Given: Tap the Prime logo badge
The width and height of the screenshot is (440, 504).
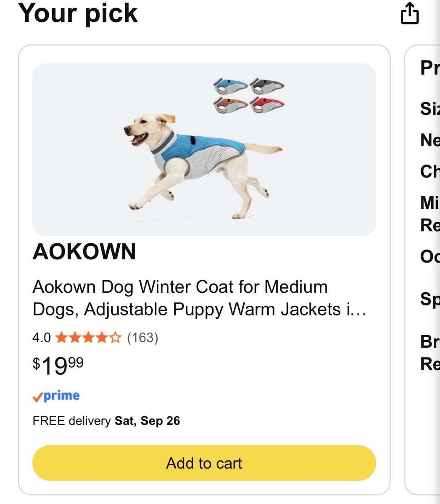Looking at the screenshot, I should pyautogui.click(x=56, y=396).
